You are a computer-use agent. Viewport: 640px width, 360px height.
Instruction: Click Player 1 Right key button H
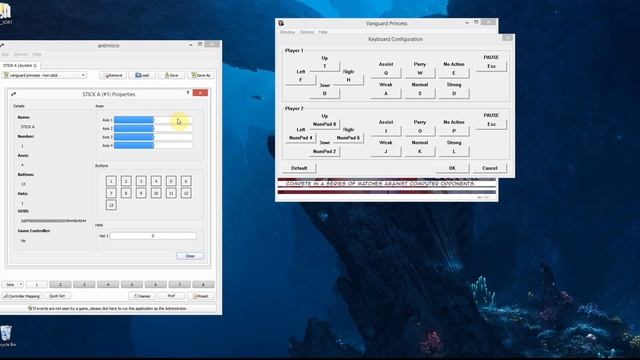click(x=348, y=80)
